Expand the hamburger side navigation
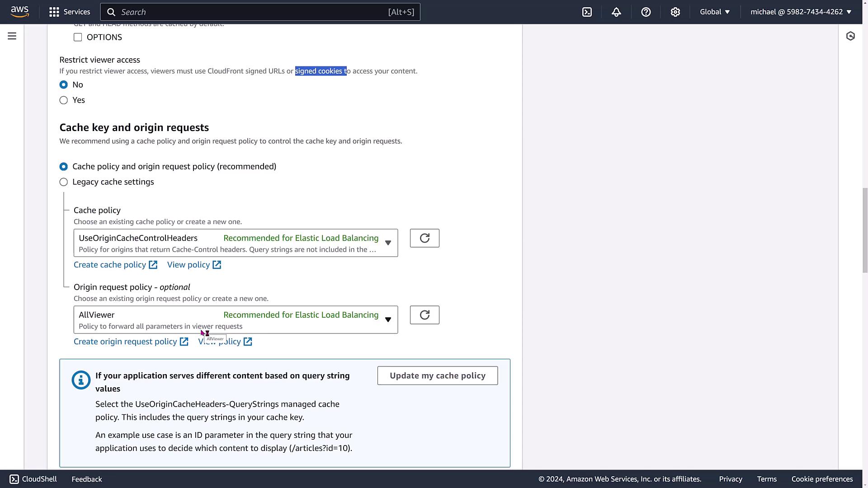868x488 pixels. point(12,36)
